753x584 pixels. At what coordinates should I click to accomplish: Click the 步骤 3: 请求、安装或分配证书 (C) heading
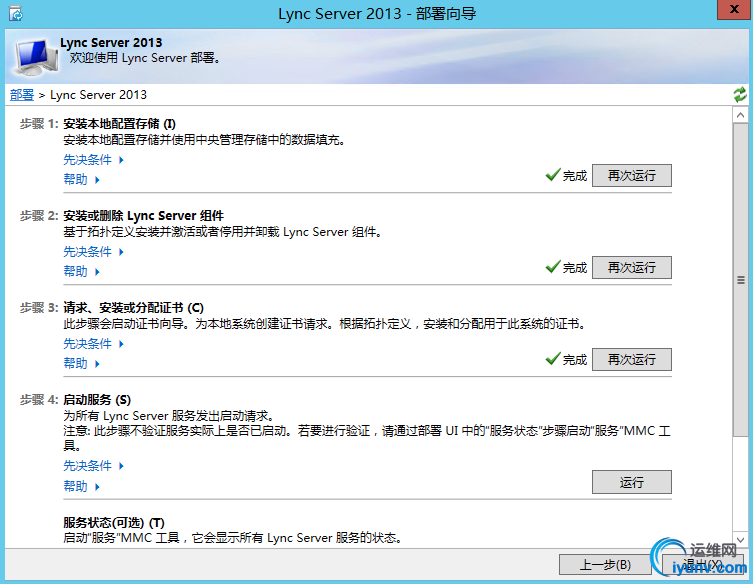(x=112, y=308)
